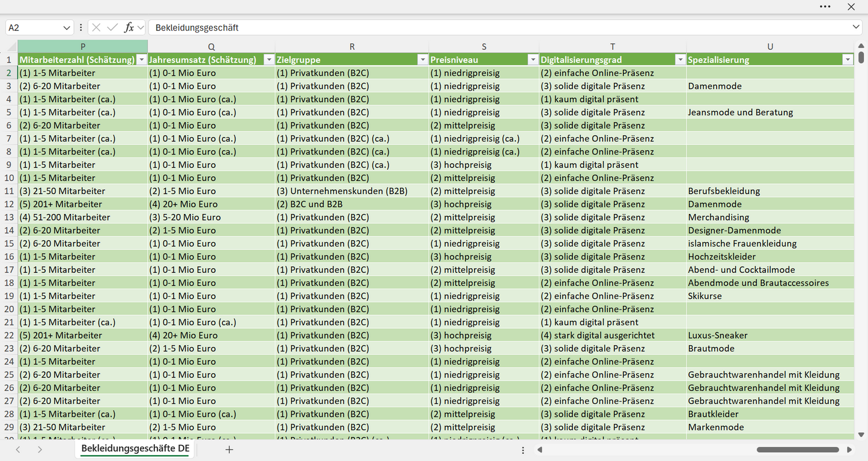
Task: Select the Berufsbekleidung cell
Action: click(x=770, y=191)
